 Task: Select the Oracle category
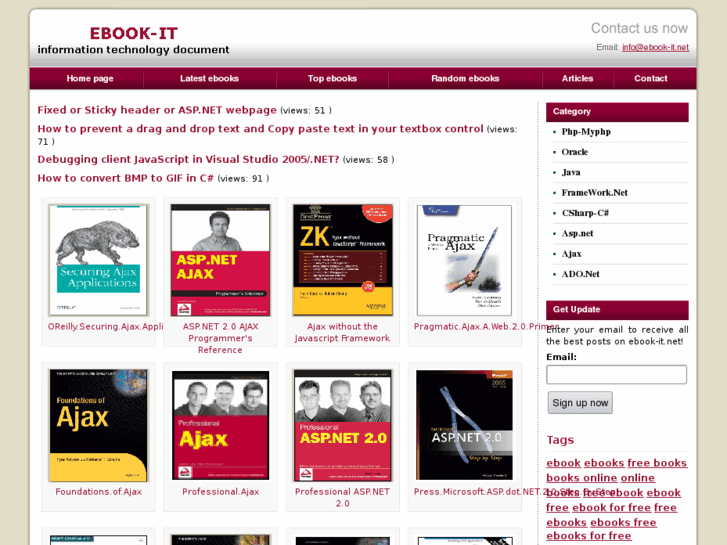(574, 152)
